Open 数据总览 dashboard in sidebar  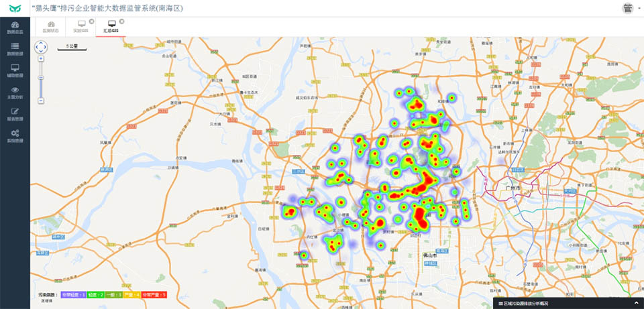point(15,27)
